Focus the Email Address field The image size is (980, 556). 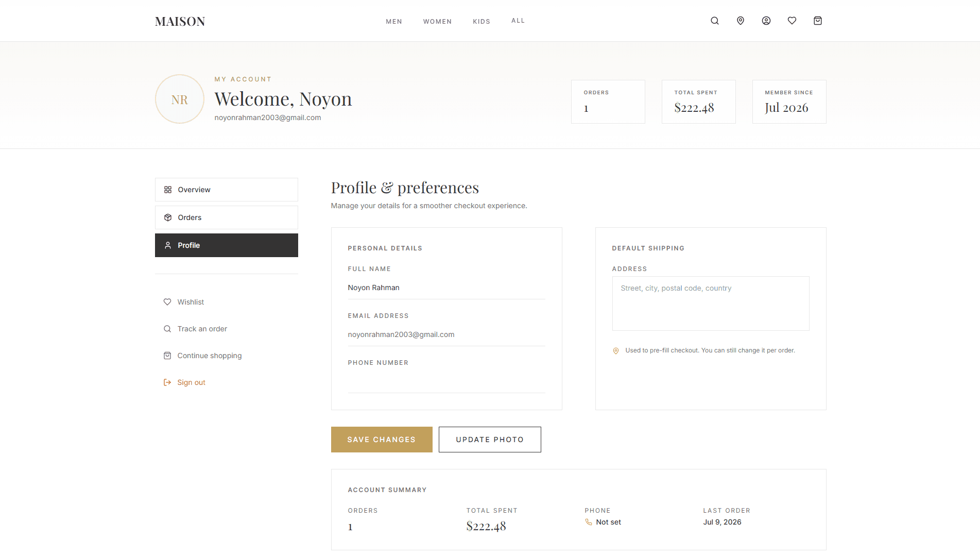click(x=446, y=334)
